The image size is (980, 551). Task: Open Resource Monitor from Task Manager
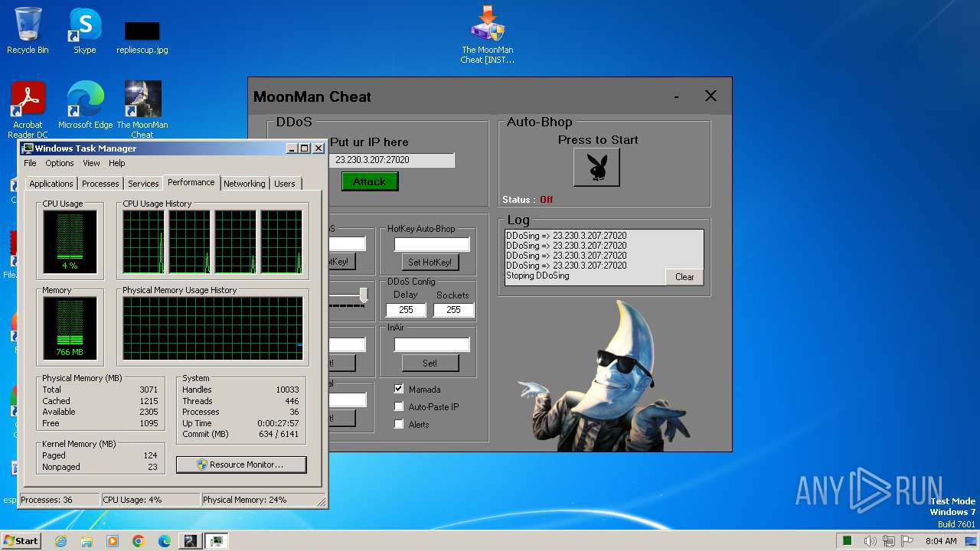coord(241,465)
